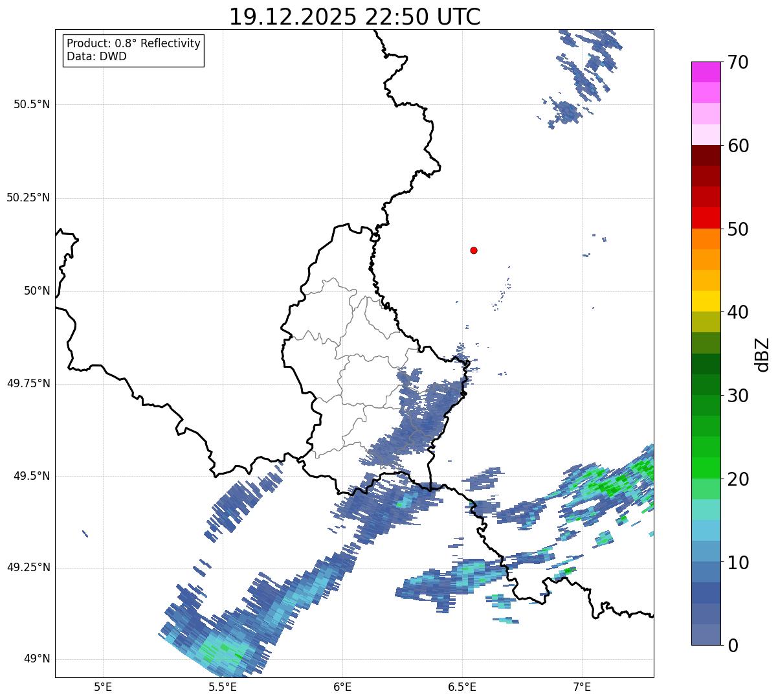The height and width of the screenshot is (700, 778).
Task: Click the 'Data: DWD' legend text
Action: (x=96, y=56)
